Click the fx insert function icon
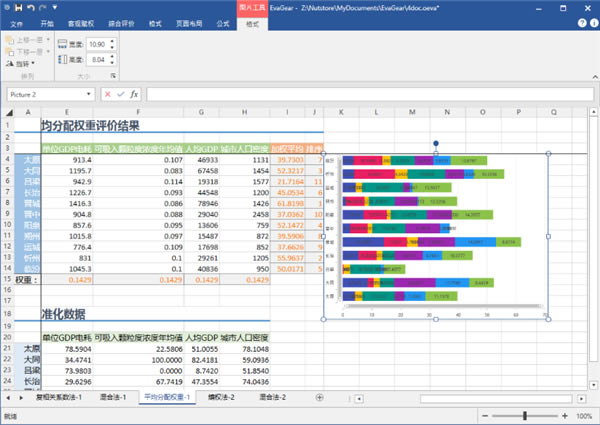The image size is (600, 425). pos(134,94)
